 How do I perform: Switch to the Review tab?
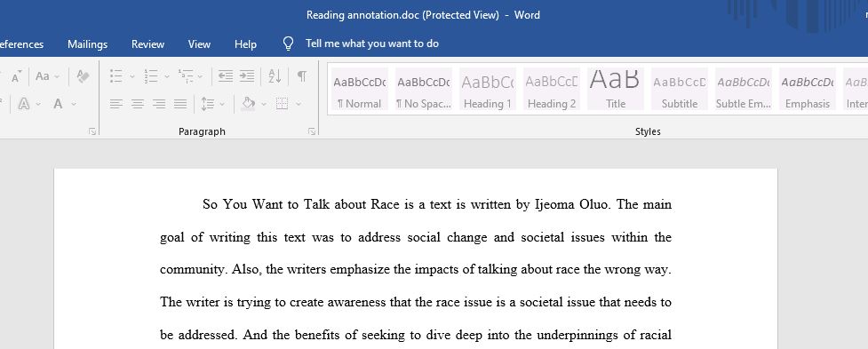pyautogui.click(x=147, y=44)
